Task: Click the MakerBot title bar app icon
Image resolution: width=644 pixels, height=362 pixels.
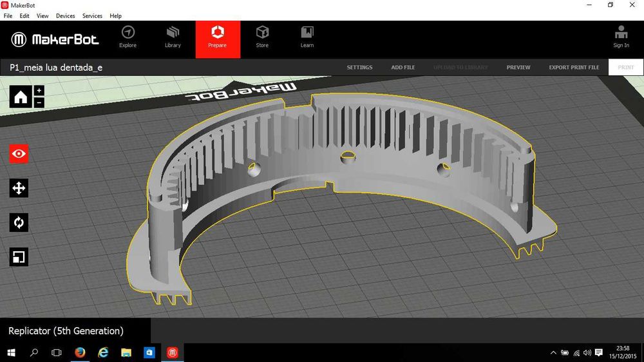Action: click(x=5, y=5)
